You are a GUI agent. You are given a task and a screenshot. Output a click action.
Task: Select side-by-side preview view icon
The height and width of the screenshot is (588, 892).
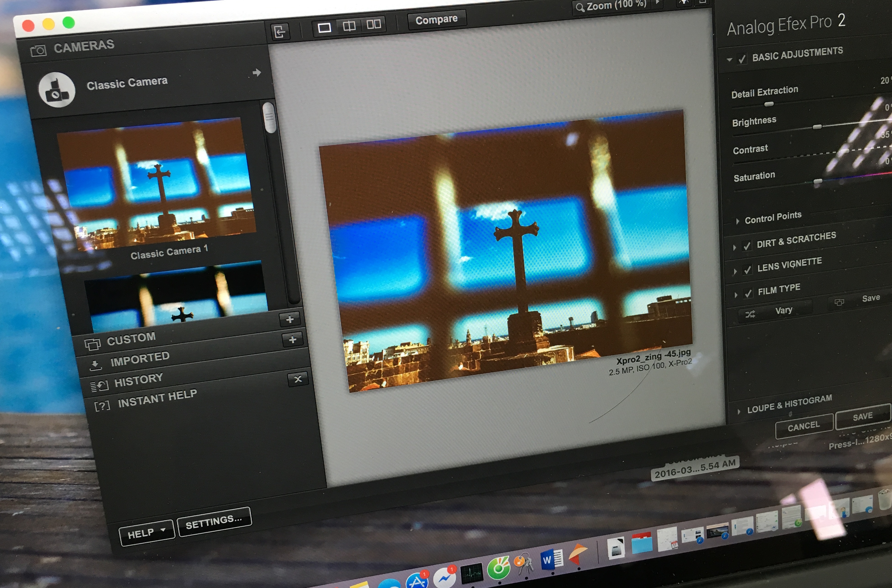coord(374,24)
